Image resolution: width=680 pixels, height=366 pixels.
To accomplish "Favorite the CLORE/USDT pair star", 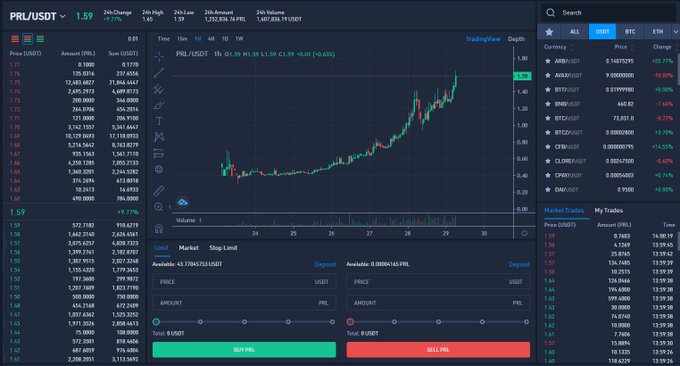I will coord(548,161).
